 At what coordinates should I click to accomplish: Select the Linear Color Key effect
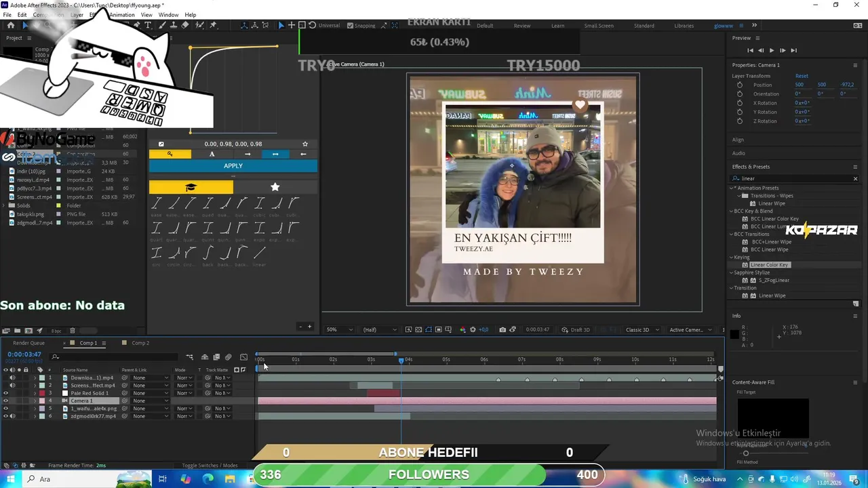[769, 265]
